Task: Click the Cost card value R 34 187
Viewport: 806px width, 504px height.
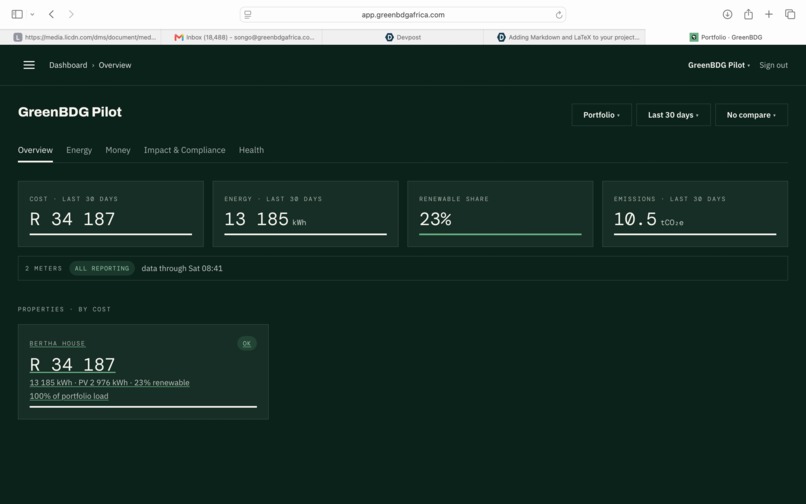Action: click(x=72, y=219)
